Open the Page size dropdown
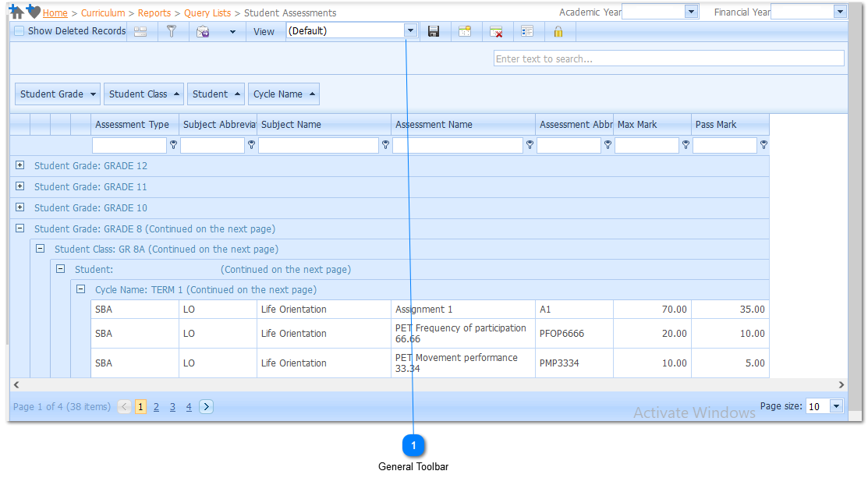The image size is (868, 485). (x=836, y=406)
